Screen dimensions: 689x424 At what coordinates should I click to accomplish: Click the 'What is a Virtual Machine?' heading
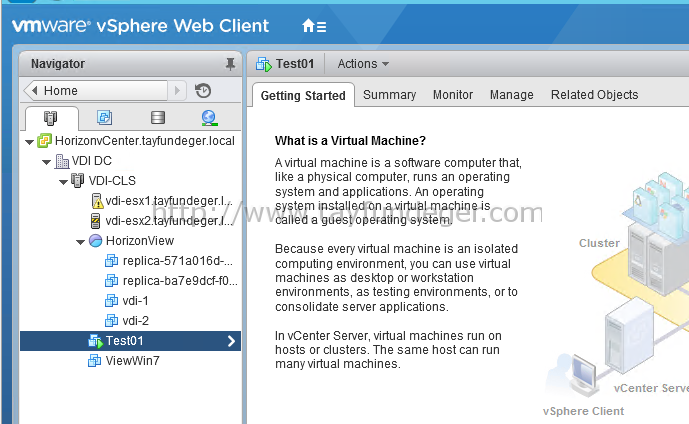click(x=350, y=141)
